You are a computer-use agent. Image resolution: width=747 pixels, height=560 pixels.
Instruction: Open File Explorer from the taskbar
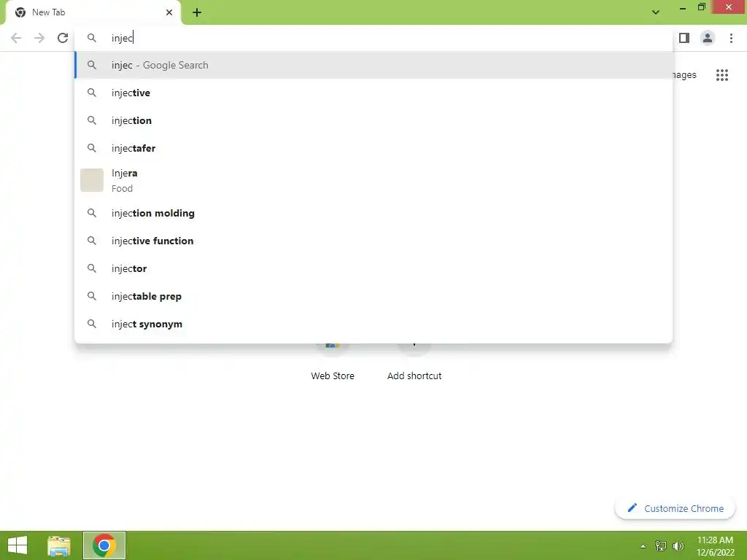pyautogui.click(x=59, y=545)
